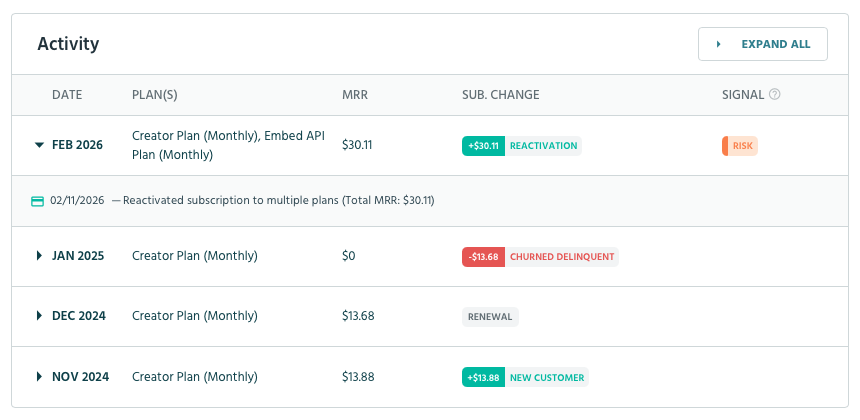The image size is (860, 420).
Task: Click the RENEWAL badge in DEC 2024
Action: pos(490,317)
